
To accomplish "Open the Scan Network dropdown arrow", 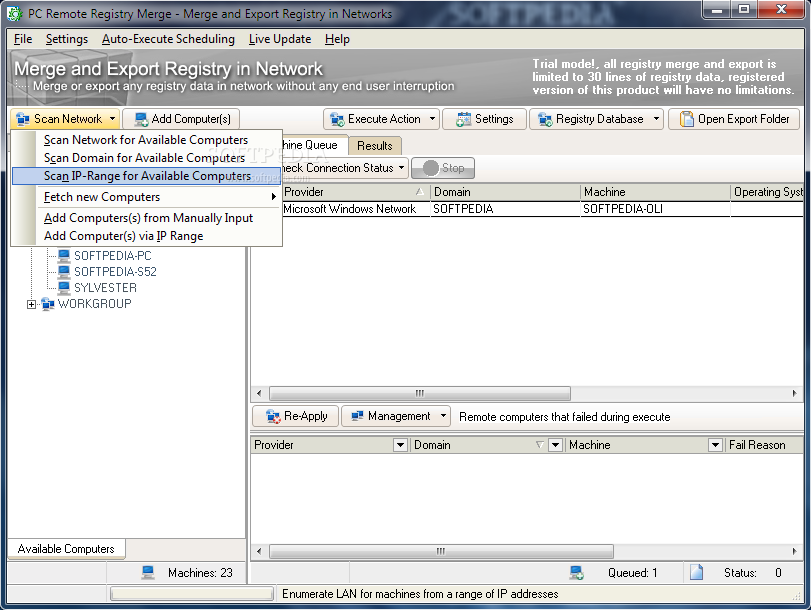I will [x=112, y=118].
